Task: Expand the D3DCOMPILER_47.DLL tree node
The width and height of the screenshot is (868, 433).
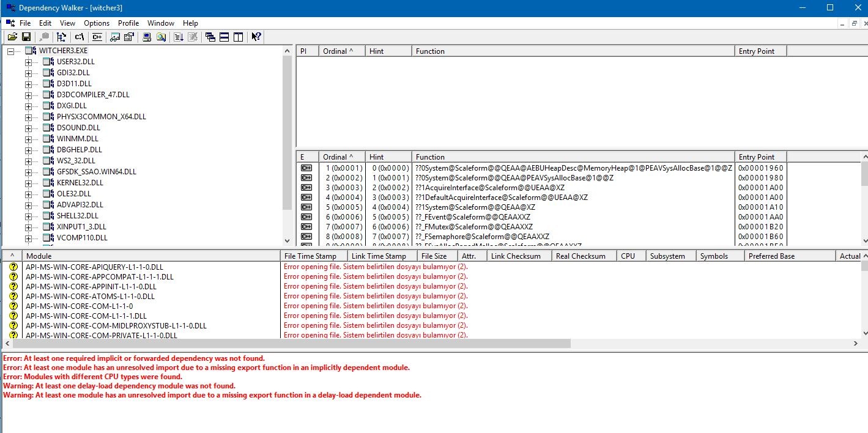Action: point(28,95)
